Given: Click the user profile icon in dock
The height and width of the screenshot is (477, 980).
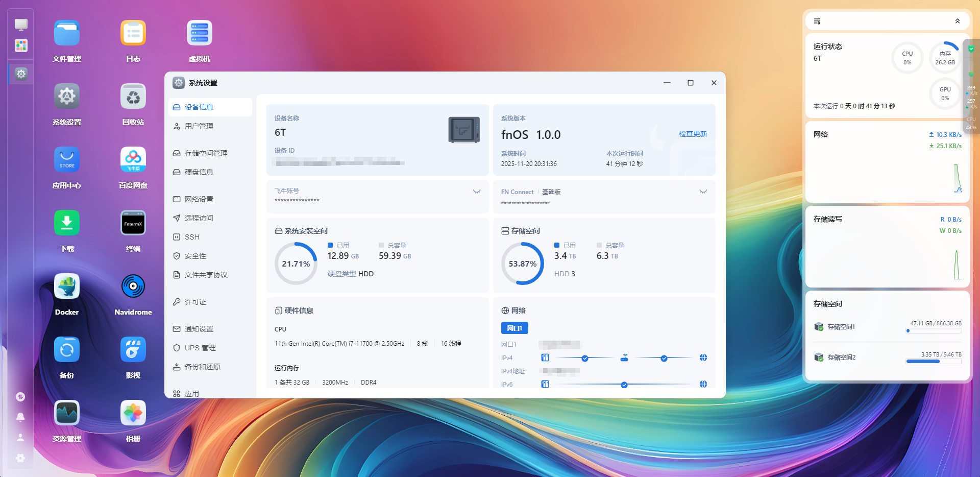Looking at the screenshot, I should [20, 438].
